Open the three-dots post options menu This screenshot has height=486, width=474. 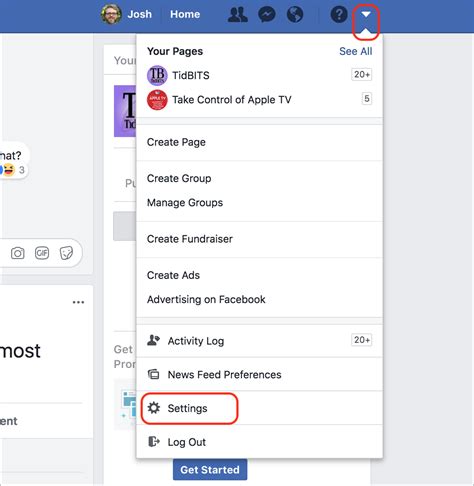[x=78, y=302]
